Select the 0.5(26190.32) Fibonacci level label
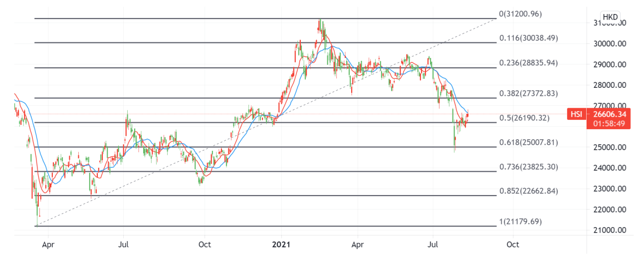Screen dimensions: 644x267 click(524, 118)
